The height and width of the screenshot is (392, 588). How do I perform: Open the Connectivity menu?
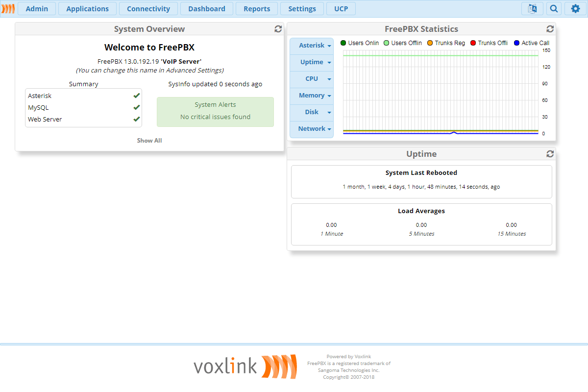148,8
